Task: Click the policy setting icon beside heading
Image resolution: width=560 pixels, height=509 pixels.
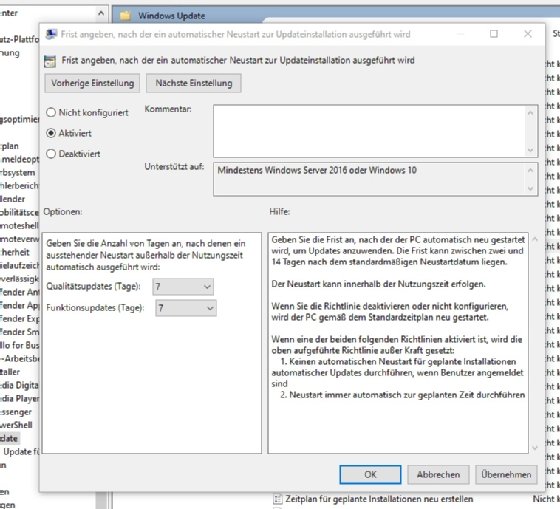Action: 50,61
